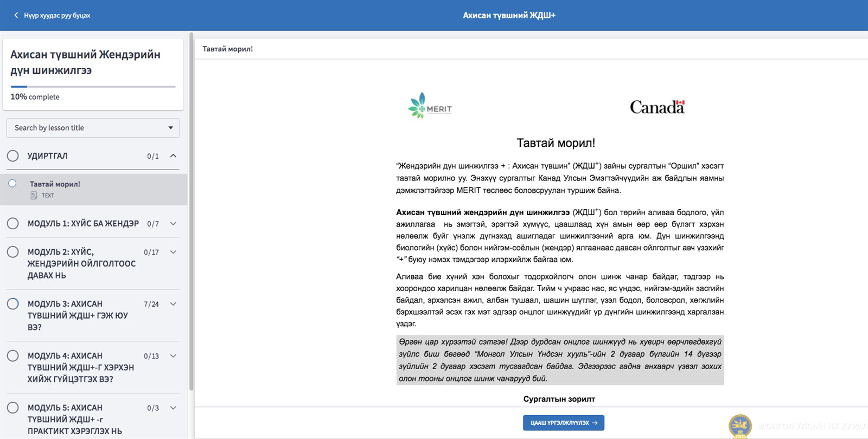Click the УДИРТГАЛ section title
This screenshot has height=439, width=868.
click(48, 156)
